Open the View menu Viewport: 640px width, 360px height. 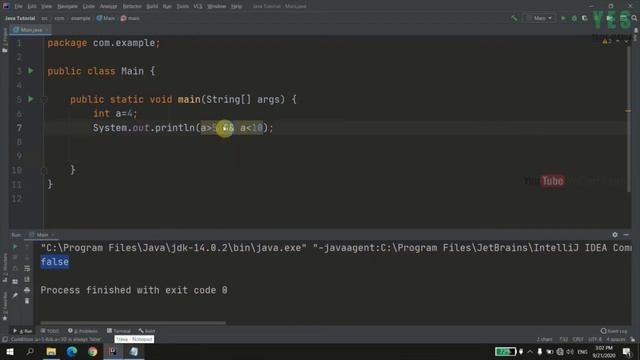coord(47,7)
